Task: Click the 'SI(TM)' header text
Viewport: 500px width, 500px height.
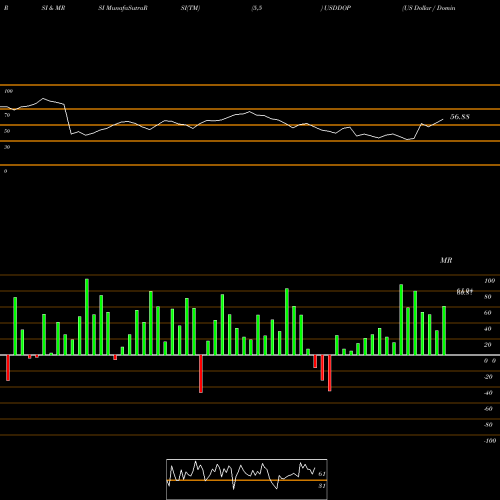Action: 190,8
